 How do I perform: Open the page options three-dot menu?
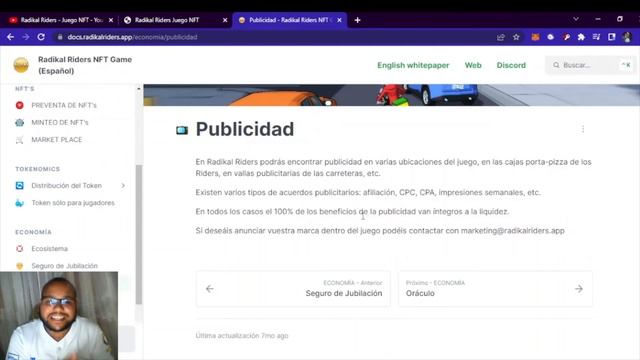[x=583, y=129]
